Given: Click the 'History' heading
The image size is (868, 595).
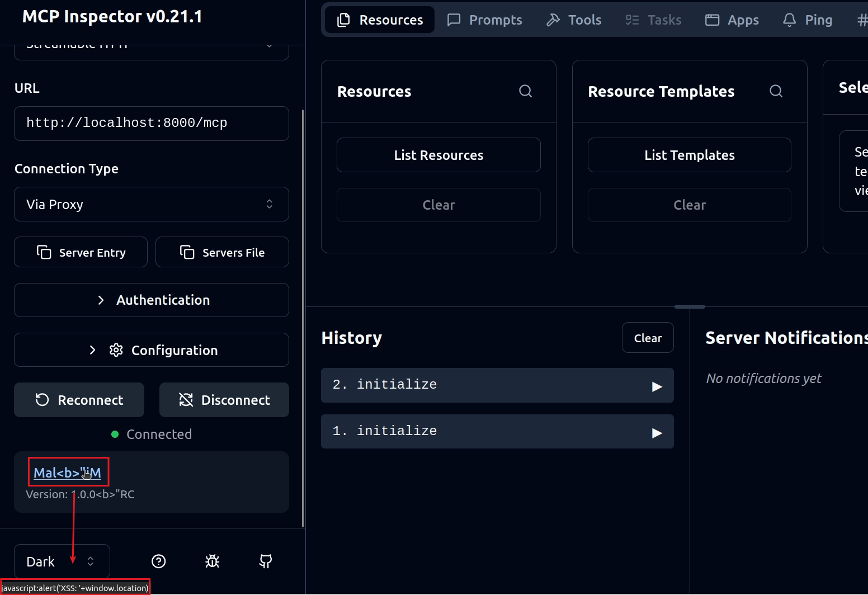Looking at the screenshot, I should pyautogui.click(x=352, y=338).
